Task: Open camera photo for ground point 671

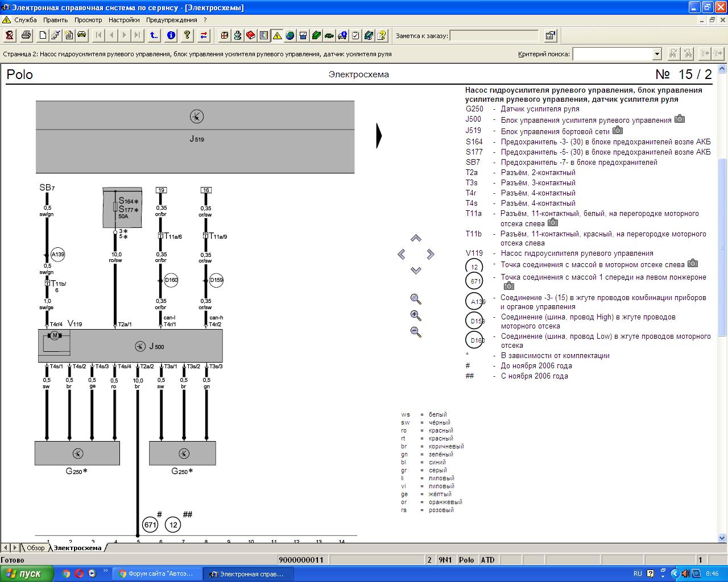Action: pos(509,286)
